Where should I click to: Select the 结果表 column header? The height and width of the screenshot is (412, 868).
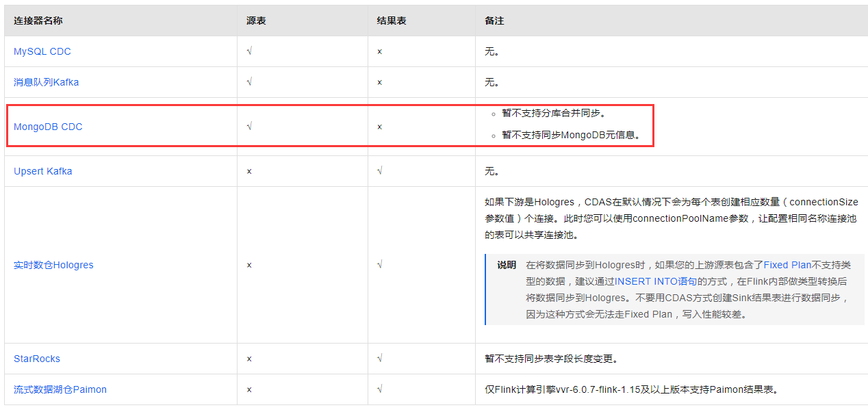pos(392,21)
